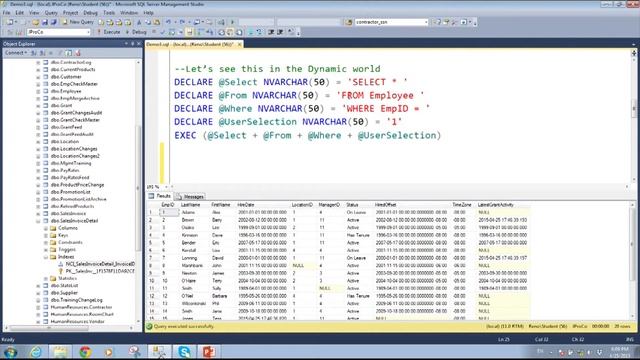
Task: Expand the Columns folder
Action: 45,228
